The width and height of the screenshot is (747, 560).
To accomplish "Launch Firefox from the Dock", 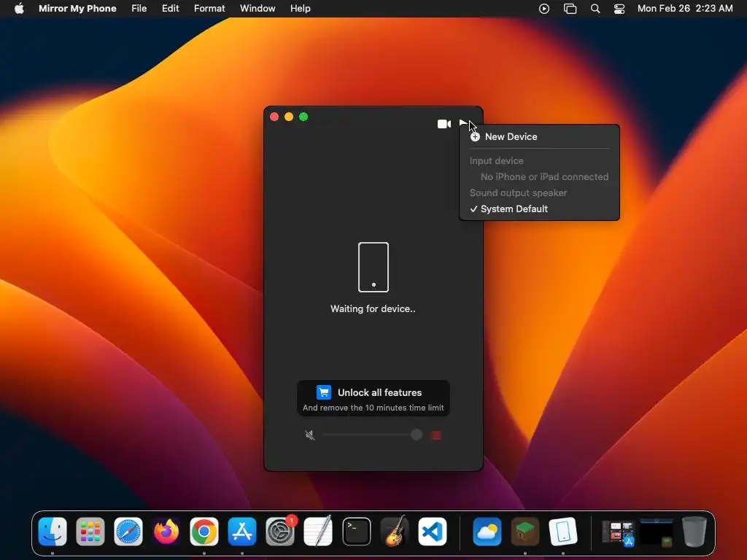I will pos(166,532).
